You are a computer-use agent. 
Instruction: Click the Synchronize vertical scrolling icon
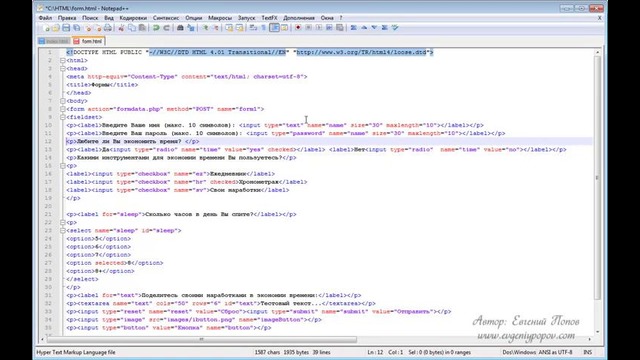click(229, 28)
